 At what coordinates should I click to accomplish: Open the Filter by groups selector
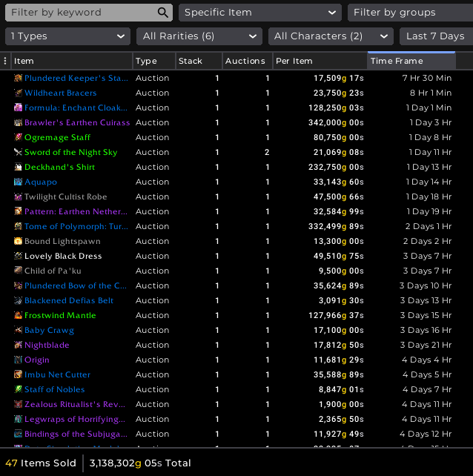point(410,13)
